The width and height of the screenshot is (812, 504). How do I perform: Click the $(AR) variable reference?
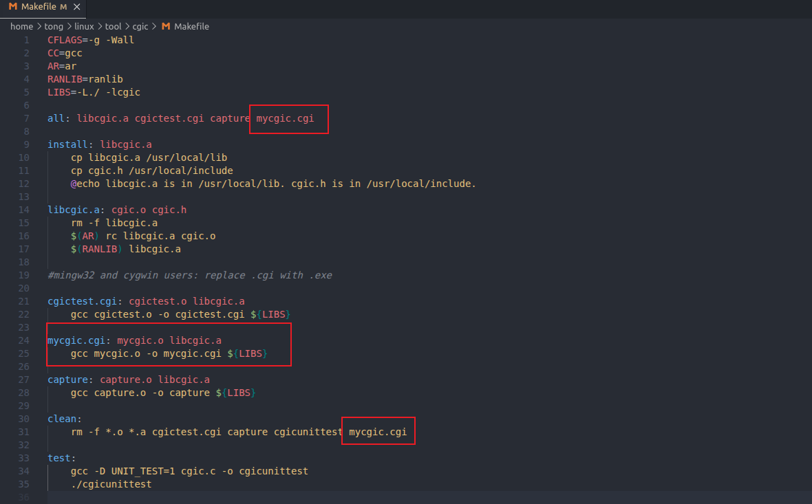coord(85,236)
